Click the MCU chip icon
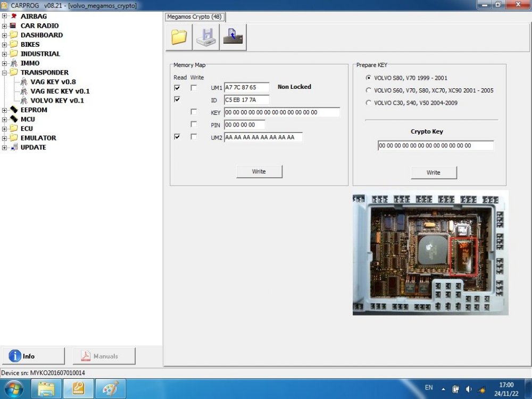The image size is (532, 399). (x=14, y=119)
